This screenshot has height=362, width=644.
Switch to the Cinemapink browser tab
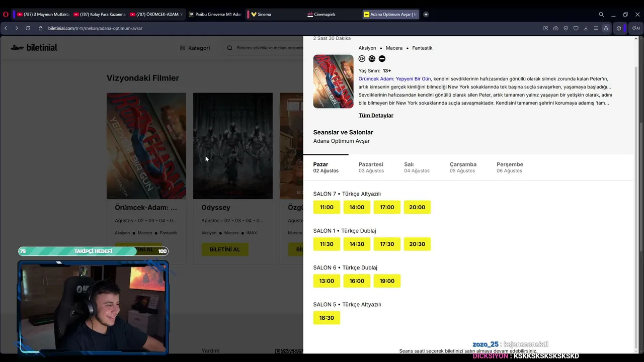click(332, 15)
